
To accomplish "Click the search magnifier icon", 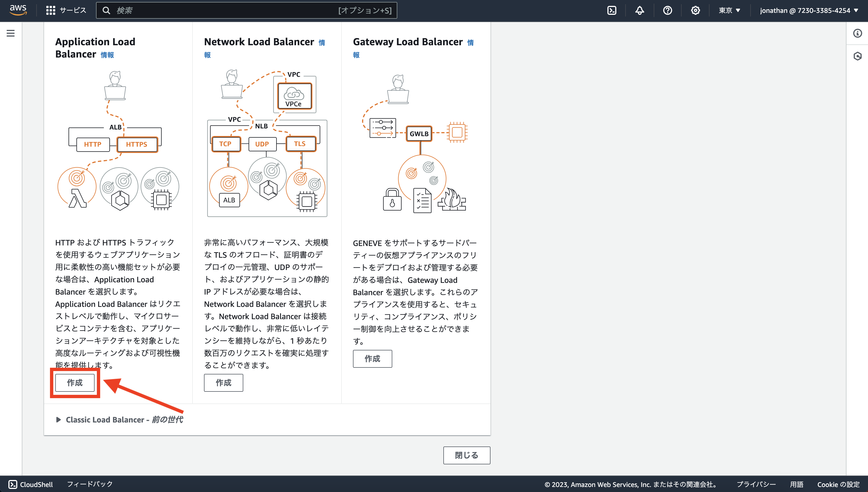I will point(107,10).
